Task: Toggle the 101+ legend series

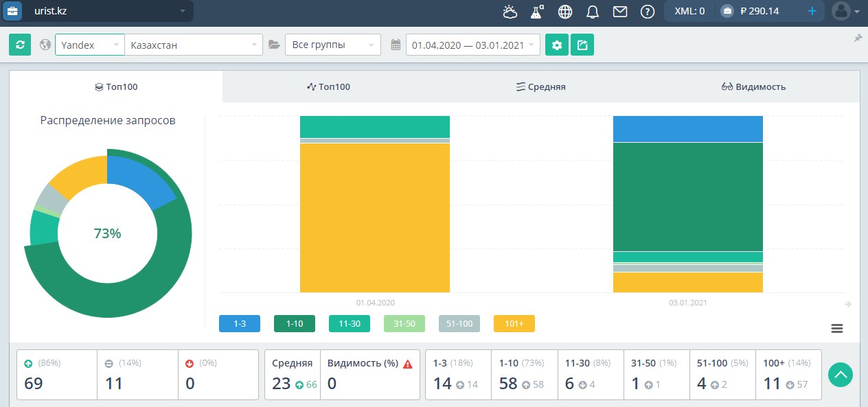Action: tap(514, 324)
